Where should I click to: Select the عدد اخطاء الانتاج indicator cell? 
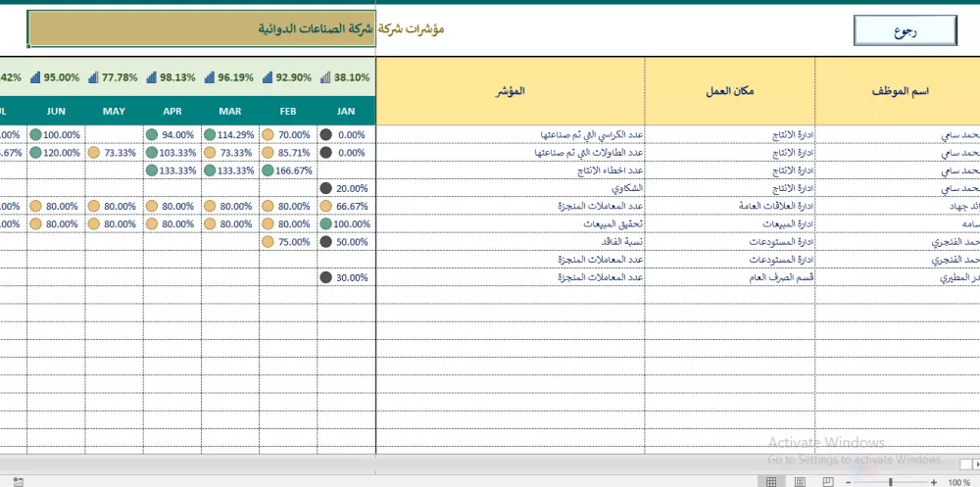[x=510, y=170]
